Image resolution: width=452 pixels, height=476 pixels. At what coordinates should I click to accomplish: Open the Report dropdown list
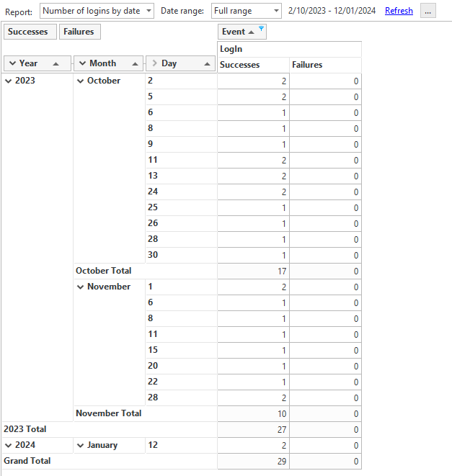pyautogui.click(x=148, y=11)
